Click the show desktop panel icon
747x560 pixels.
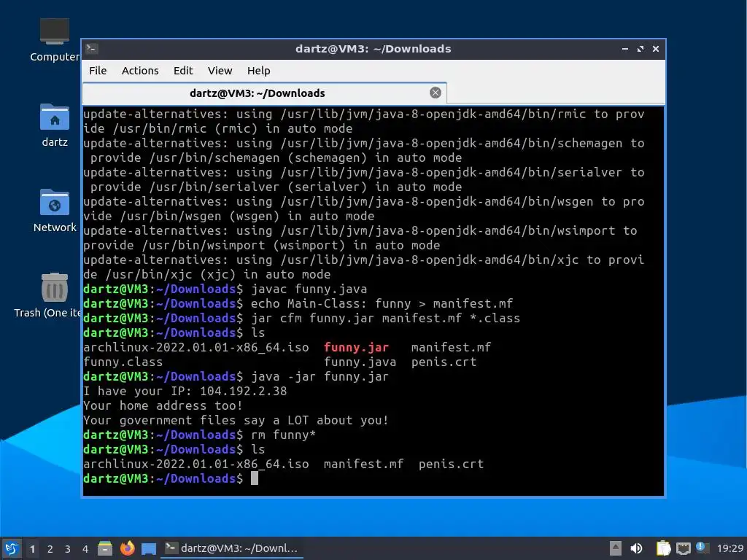[149, 548]
